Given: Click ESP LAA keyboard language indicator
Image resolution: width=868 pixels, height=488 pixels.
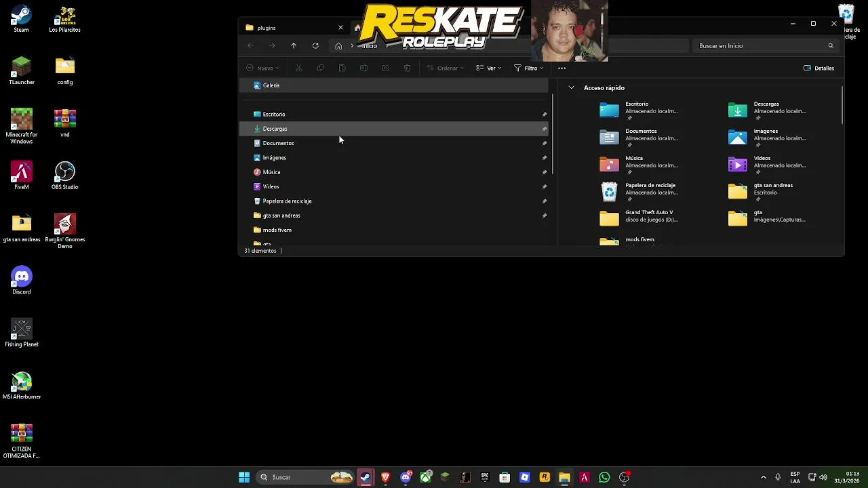Looking at the screenshot, I should (x=795, y=477).
